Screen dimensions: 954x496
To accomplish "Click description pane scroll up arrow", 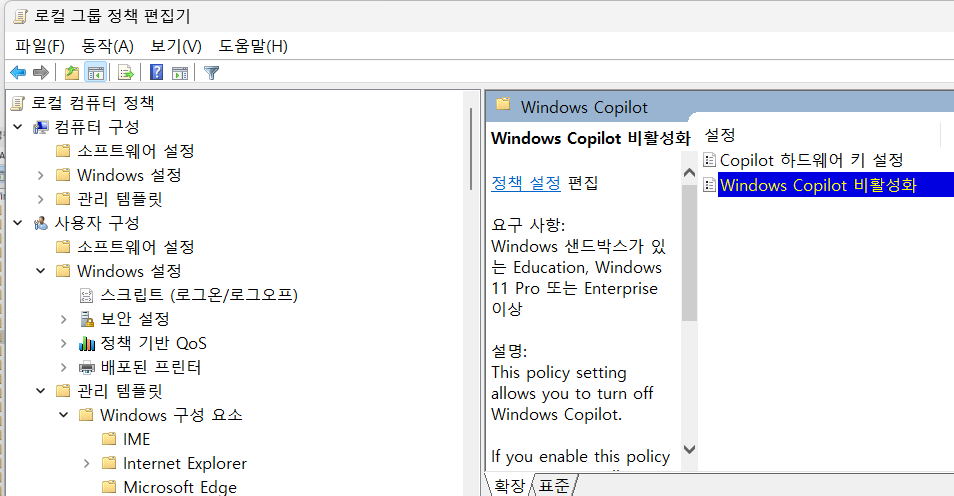I will (x=689, y=173).
